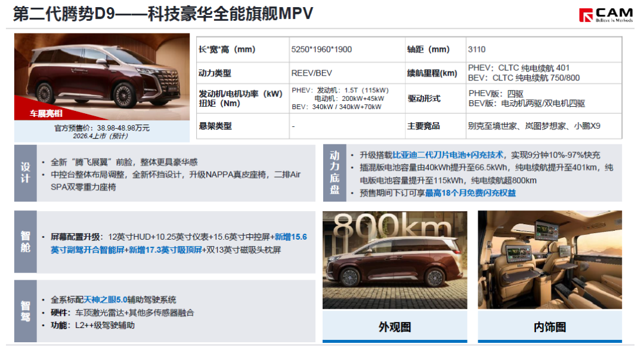This screenshot has height=347, width=644.
Task: Select the 电动机: 200kW+45kW line
Action: point(349,98)
